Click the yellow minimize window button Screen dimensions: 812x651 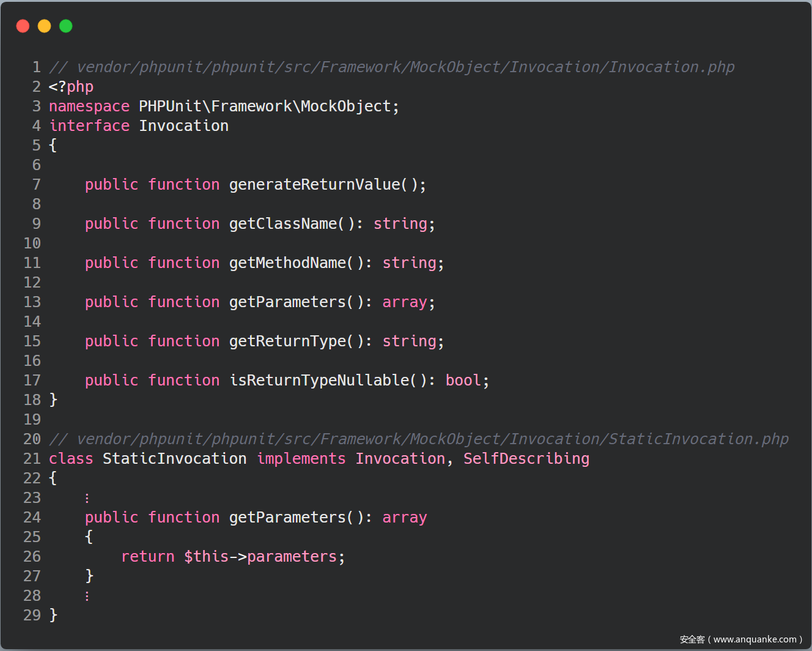[x=44, y=26]
